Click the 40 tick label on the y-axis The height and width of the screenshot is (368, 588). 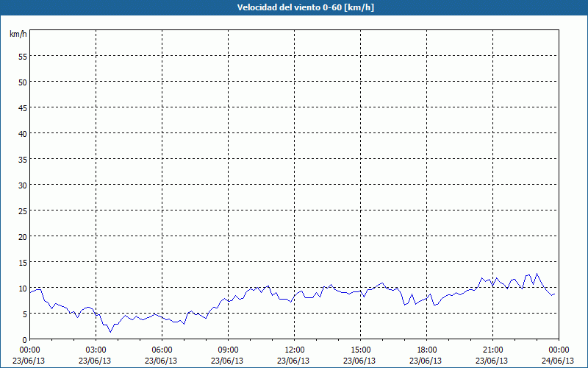(22, 133)
